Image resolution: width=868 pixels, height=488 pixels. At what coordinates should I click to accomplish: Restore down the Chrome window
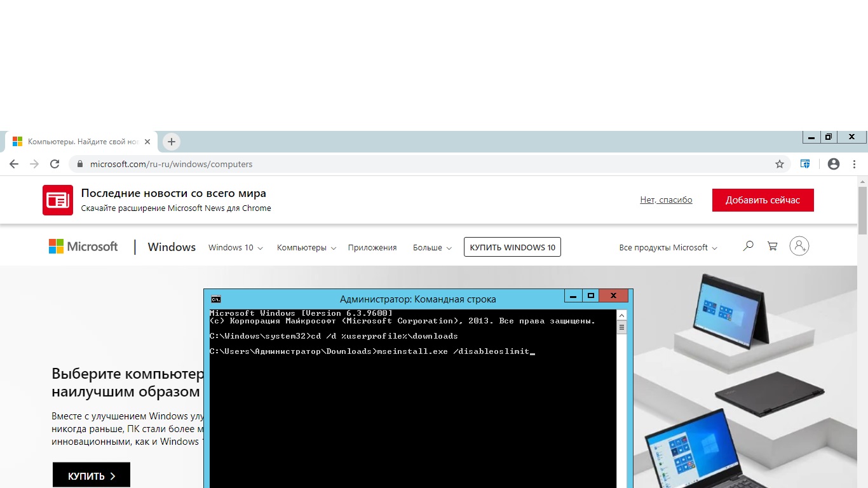pyautogui.click(x=829, y=137)
